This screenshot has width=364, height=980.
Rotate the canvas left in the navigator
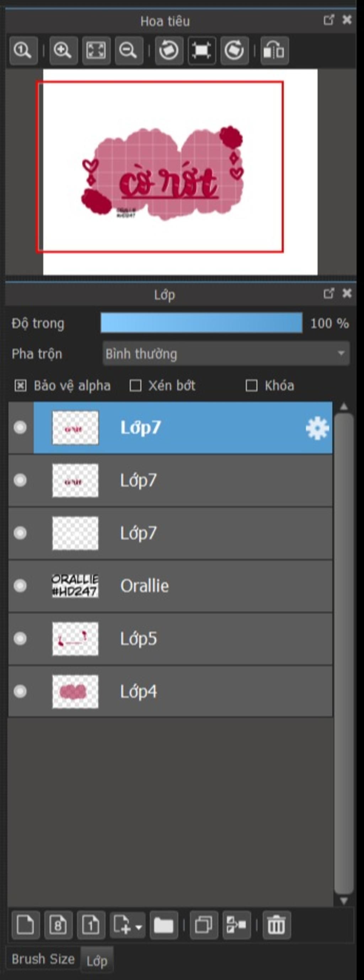[x=169, y=50]
